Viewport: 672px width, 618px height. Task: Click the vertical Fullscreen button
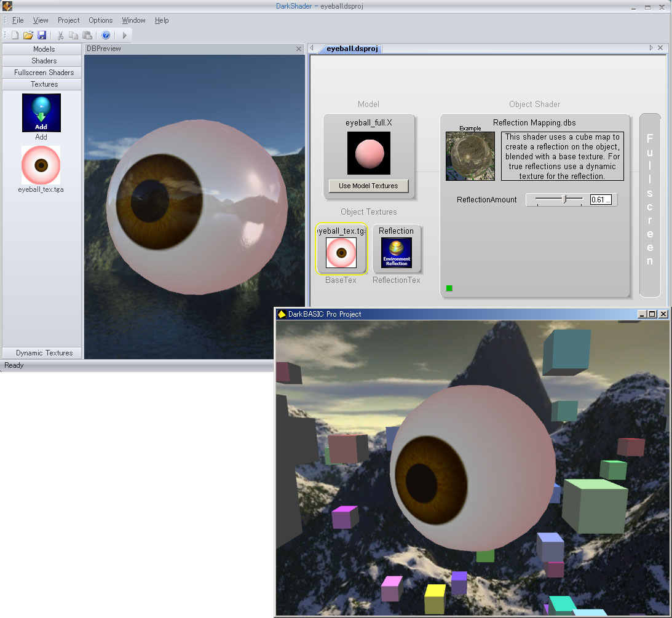click(x=650, y=205)
